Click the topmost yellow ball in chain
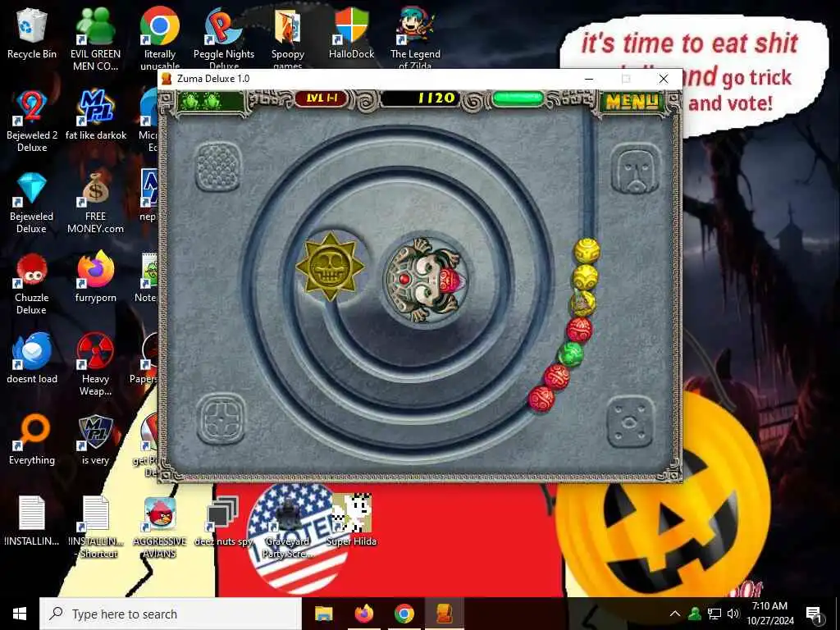 point(587,251)
